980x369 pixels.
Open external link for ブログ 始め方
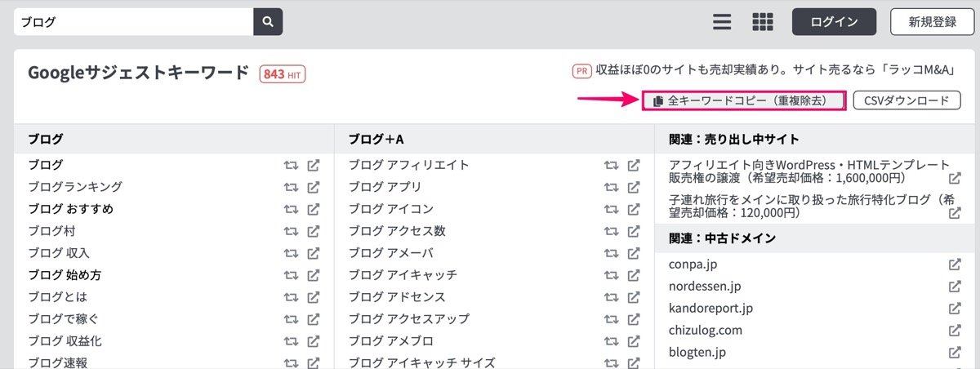pos(313,275)
